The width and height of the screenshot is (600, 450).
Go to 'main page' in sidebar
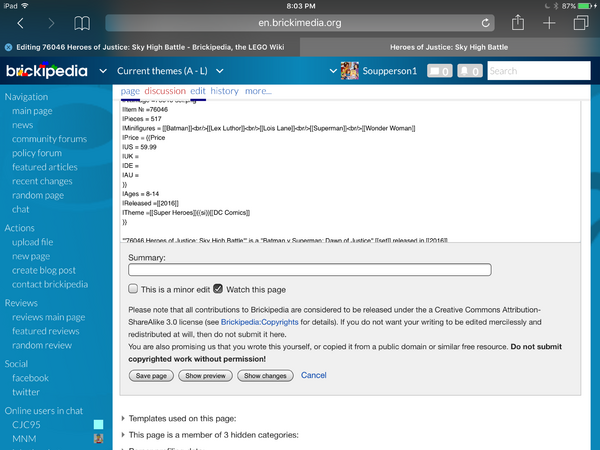[x=32, y=111]
